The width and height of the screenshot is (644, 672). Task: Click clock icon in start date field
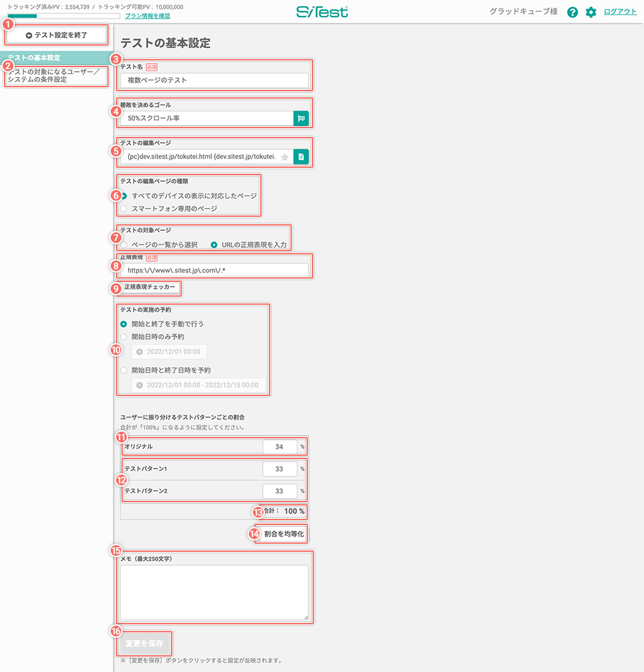pos(140,352)
